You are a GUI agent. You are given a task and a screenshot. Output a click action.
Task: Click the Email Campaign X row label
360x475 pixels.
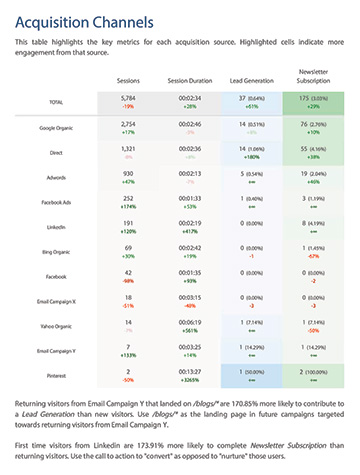pyautogui.click(x=56, y=302)
